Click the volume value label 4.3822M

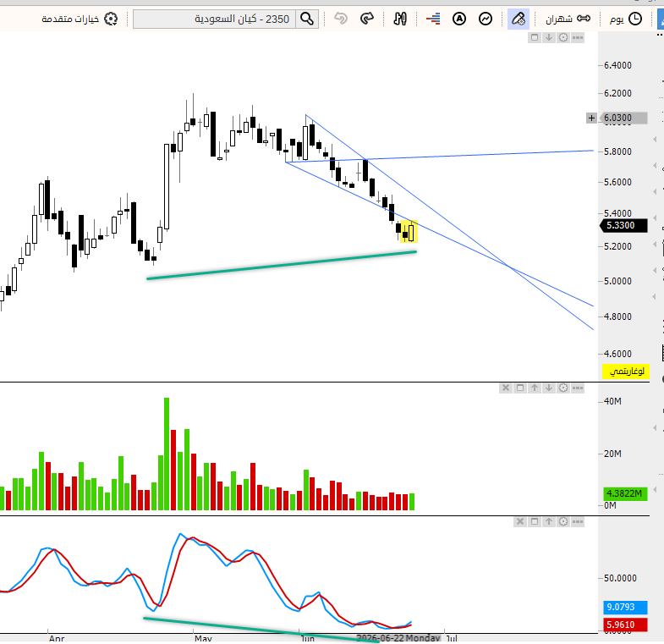pos(625,493)
